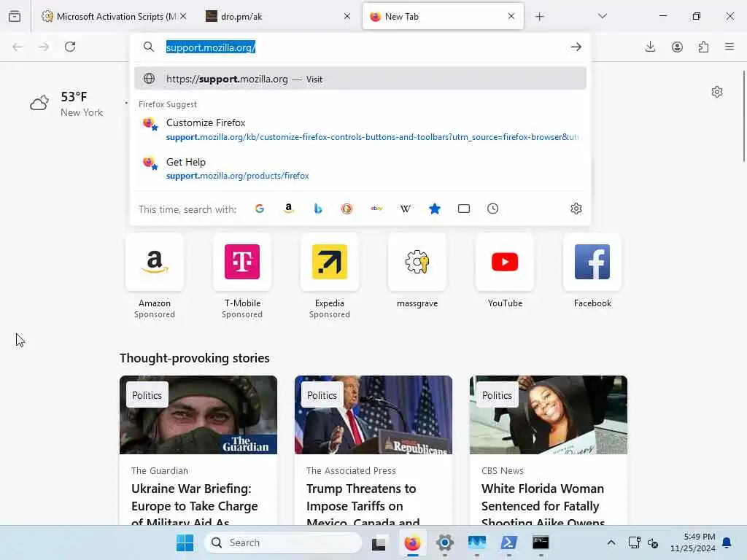Open Customize Firefox suggestion
Viewport: 747px width, 560px height.
click(x=360, y=130)
